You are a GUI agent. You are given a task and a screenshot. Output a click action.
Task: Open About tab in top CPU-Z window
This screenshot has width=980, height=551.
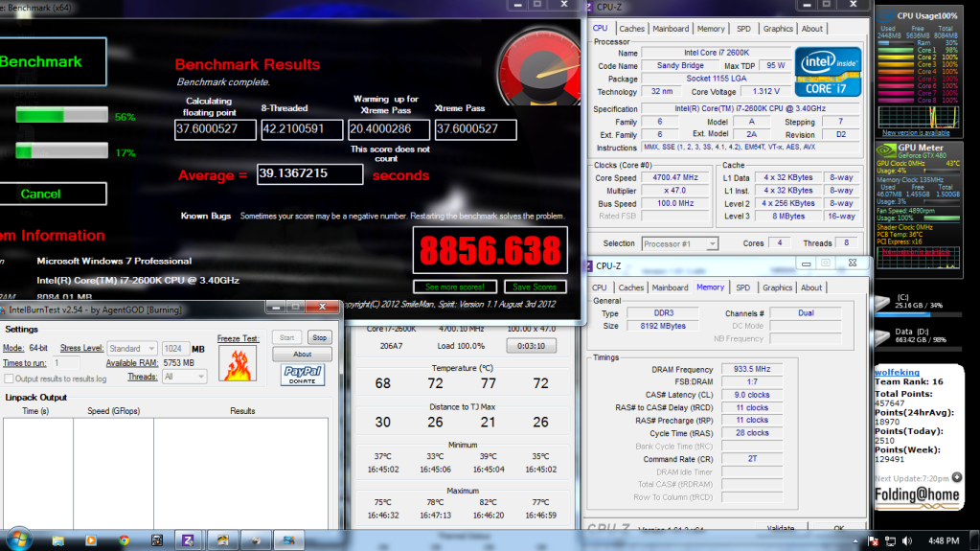[811, 29]
